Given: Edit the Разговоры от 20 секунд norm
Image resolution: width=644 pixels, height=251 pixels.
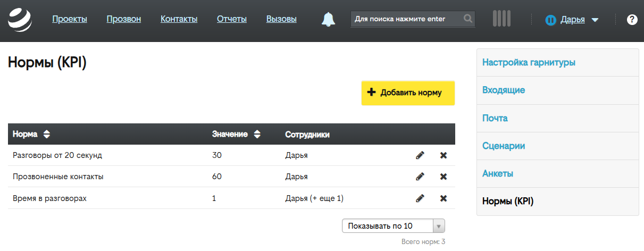Looking at the screenshot, I should [420, 155].
